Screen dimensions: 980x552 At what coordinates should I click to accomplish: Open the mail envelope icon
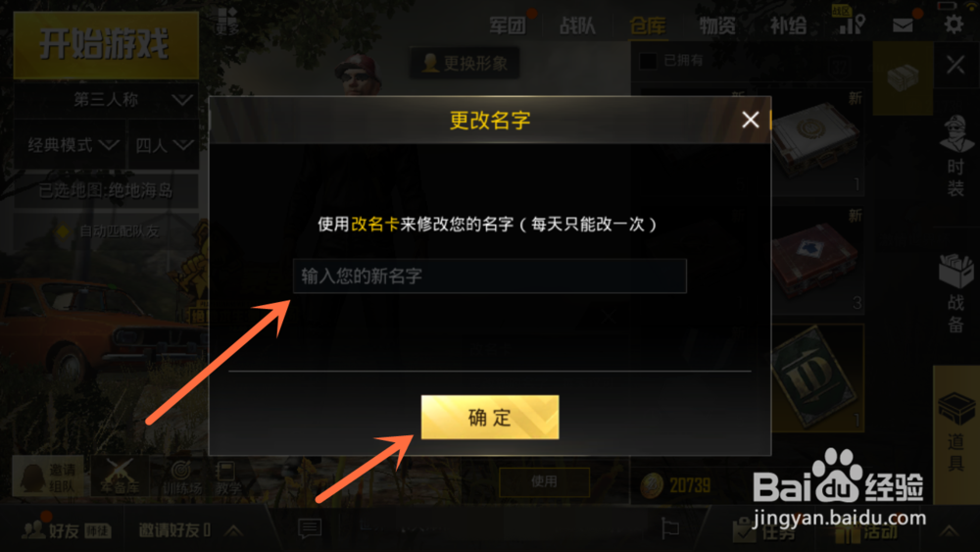click(x=903, y=25)
